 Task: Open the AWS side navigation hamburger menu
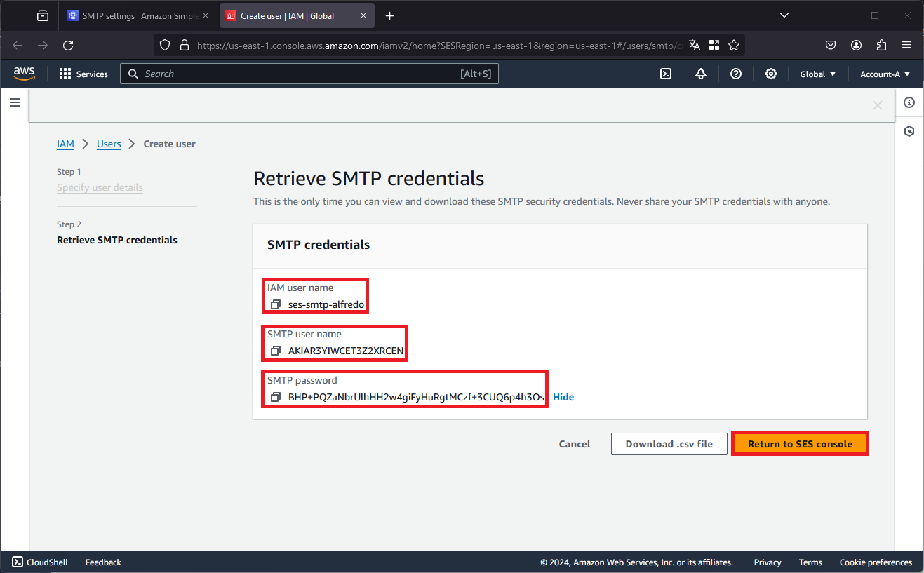click(14, 102)
